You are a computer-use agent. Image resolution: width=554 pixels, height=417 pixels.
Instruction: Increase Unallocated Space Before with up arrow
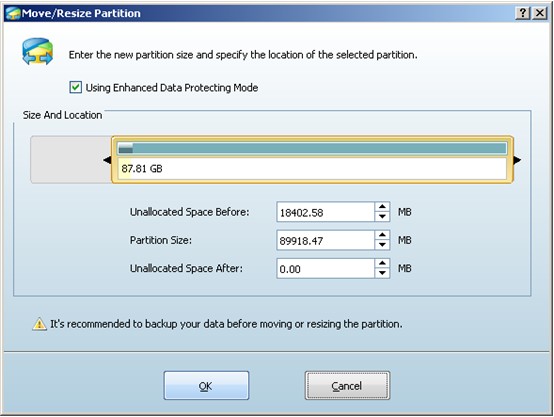tap(382, 207)
